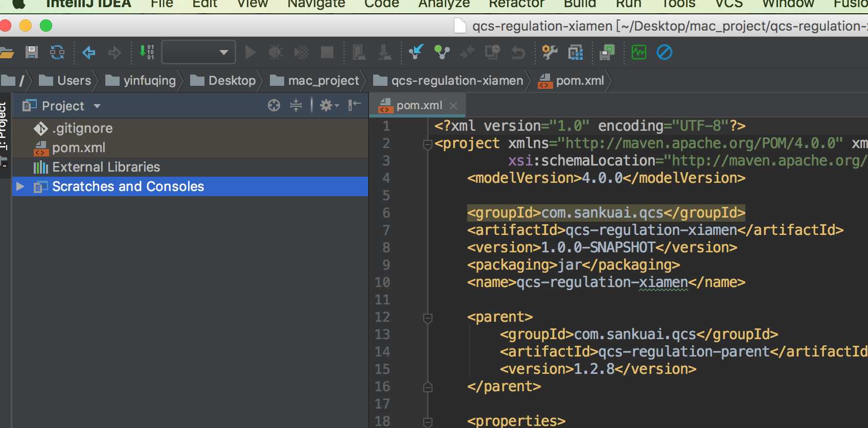This screenshot has width=868, height=428.
Task: Click the VCS Update Project icon
Action: pyautogui.click(x=416, y=52)
